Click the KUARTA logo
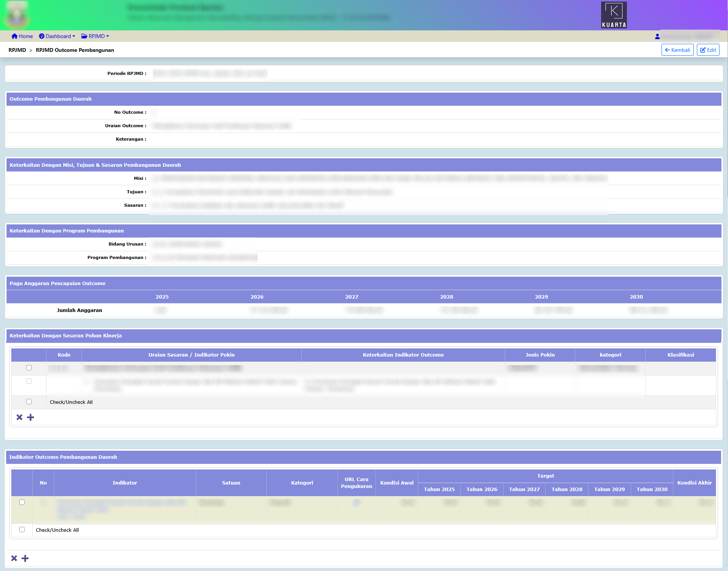The height and width of the screenshot is (571, 728). (x=613, y=15)
